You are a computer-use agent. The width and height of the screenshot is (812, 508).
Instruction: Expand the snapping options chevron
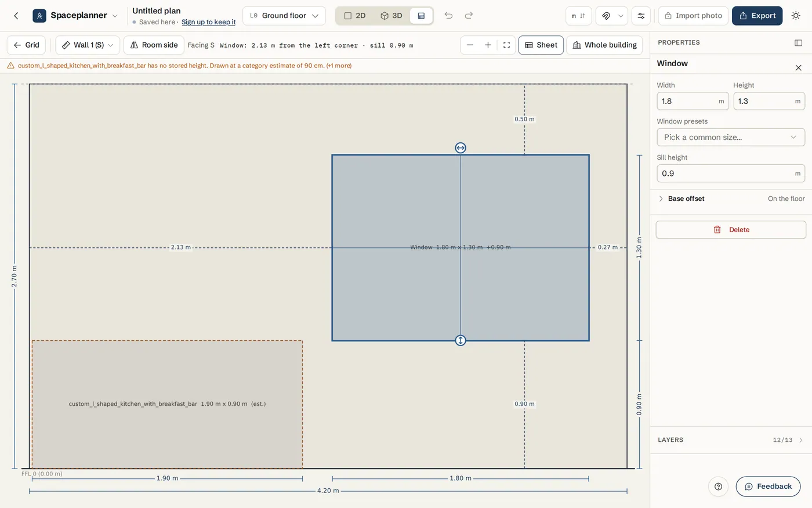coord(621,16)
